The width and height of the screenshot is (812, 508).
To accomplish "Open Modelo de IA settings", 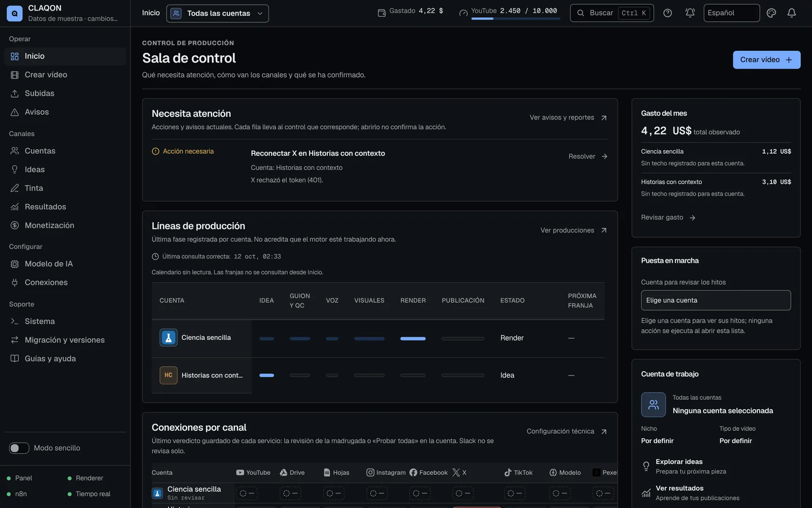I will coord(65,264).
